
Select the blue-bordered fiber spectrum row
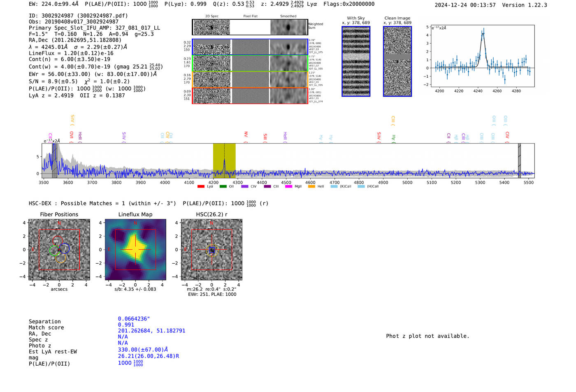[x=250, y=47]
